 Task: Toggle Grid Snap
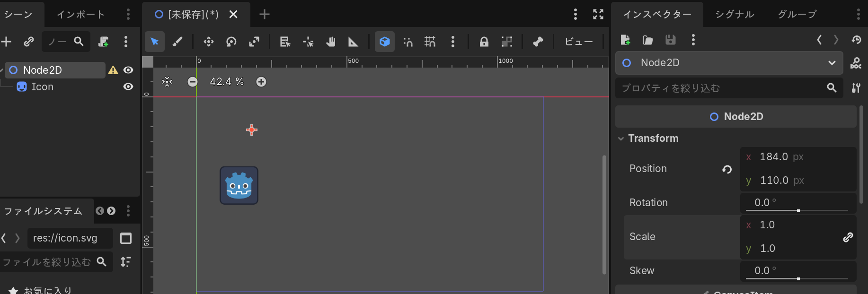pos(430,42)
